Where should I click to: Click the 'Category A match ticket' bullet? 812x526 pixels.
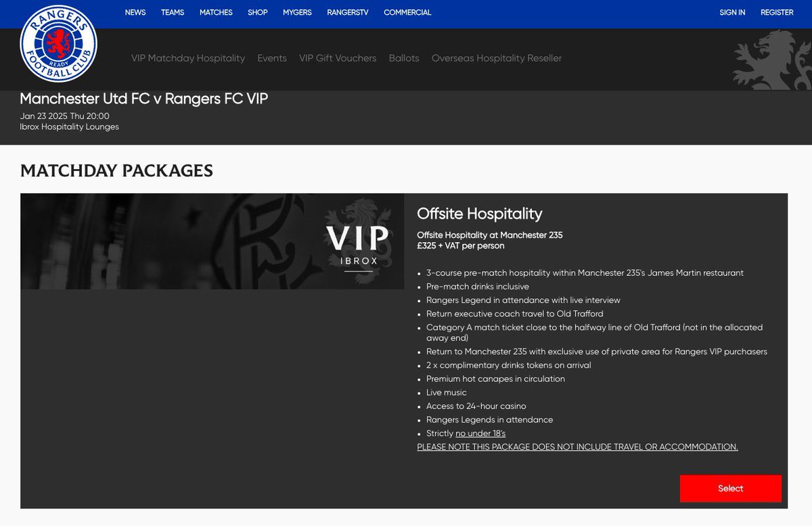[x=594, y=333]
